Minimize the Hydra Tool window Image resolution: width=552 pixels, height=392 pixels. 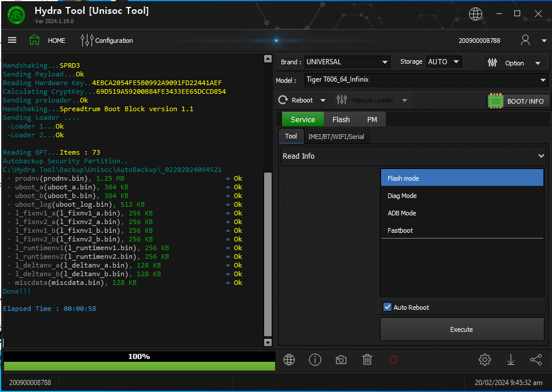[x=499, y=14]
